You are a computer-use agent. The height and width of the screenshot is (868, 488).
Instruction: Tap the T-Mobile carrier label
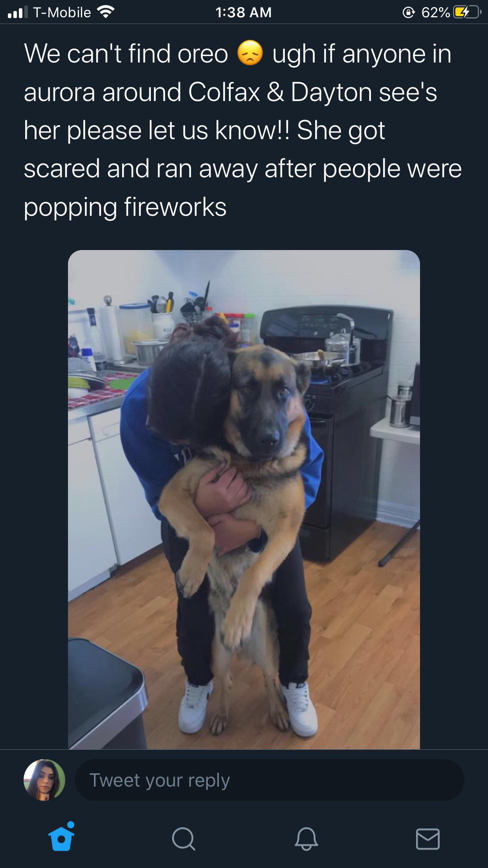click(x=62, y=13)
